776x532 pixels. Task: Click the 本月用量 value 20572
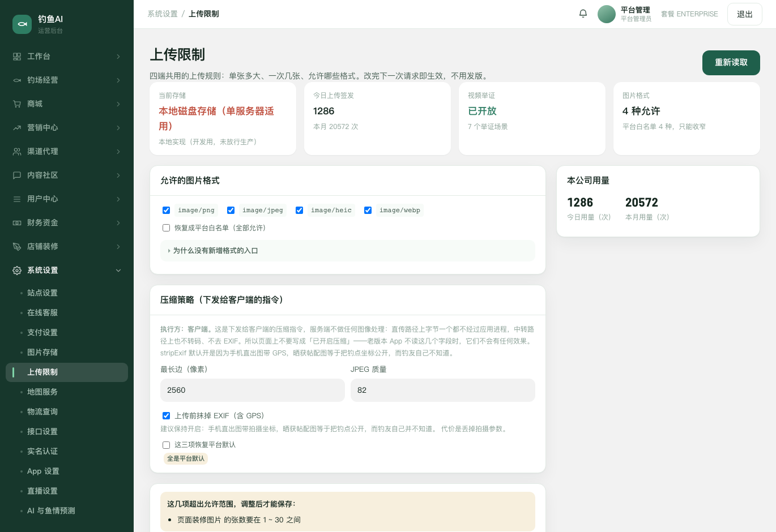(642, 203)
